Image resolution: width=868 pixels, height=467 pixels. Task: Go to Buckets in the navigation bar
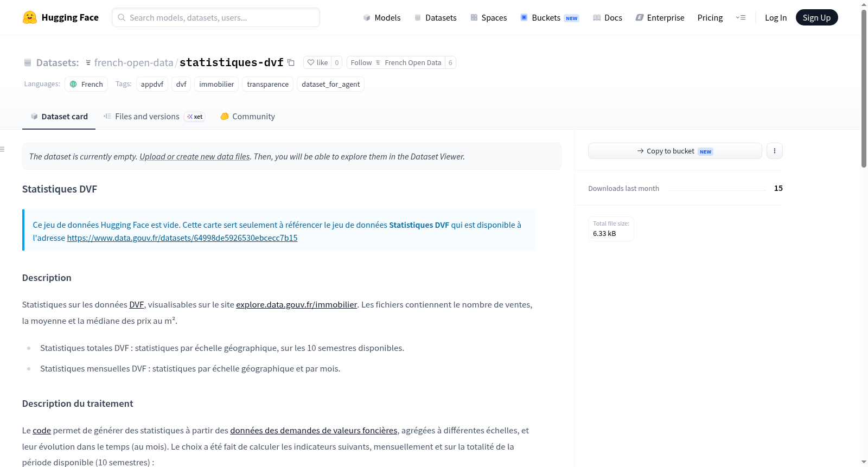[550, 17]
